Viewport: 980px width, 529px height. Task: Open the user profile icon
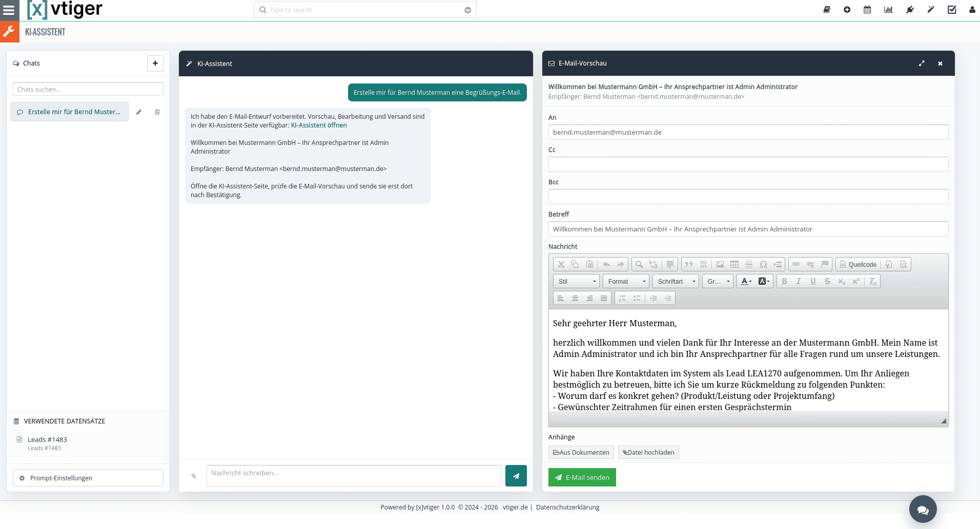click(972, 10)
